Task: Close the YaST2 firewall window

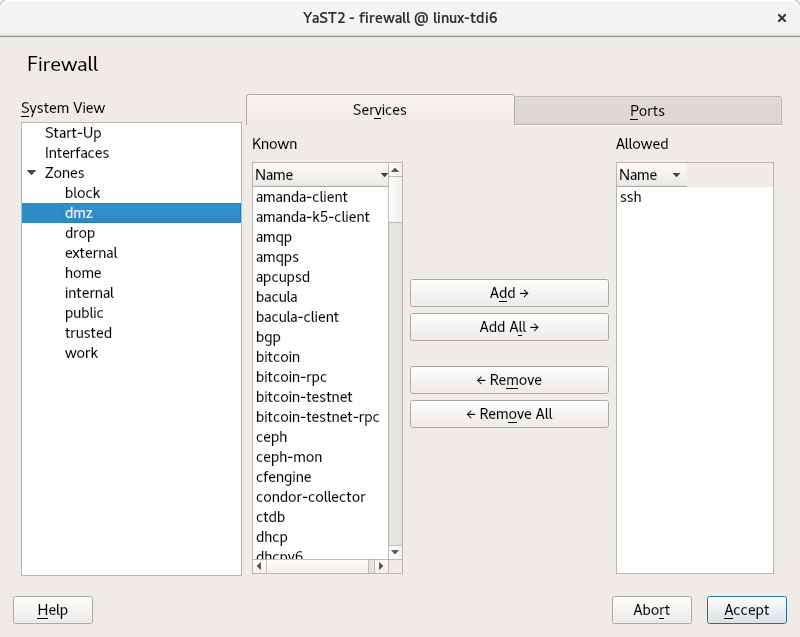Action: click(x=780, y=18)
